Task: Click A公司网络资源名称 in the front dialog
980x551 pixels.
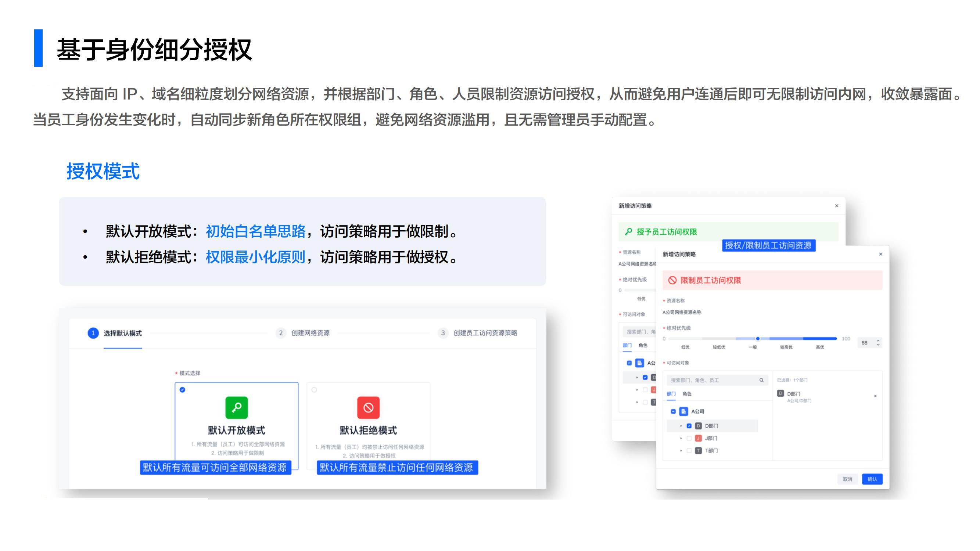Action: click(x=682, y=312)
